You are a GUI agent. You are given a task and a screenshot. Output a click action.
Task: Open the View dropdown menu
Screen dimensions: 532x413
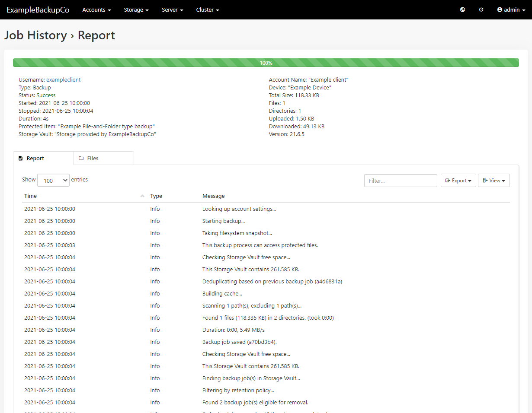point(494,180)
